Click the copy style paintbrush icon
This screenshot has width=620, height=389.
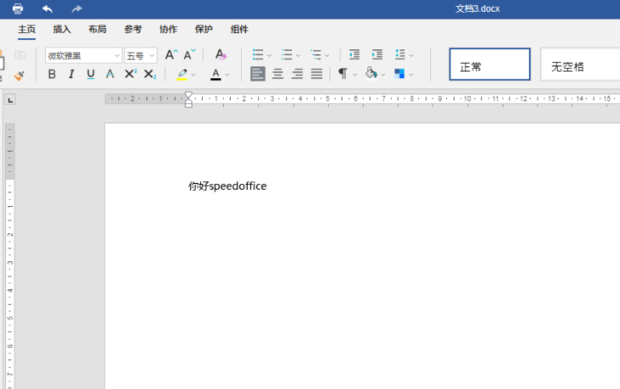tap(19, 75)
